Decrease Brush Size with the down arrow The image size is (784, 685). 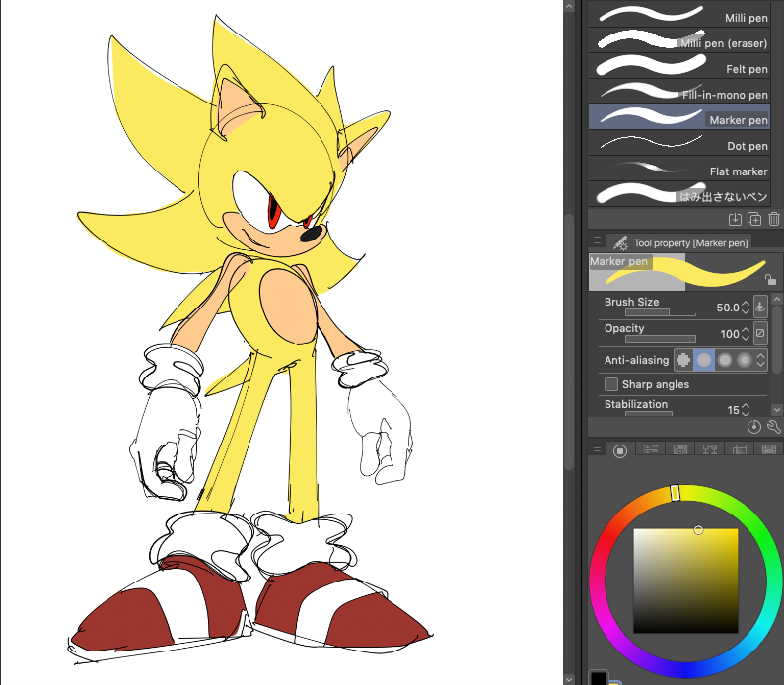pyautogui.click(x=745, y=311)
